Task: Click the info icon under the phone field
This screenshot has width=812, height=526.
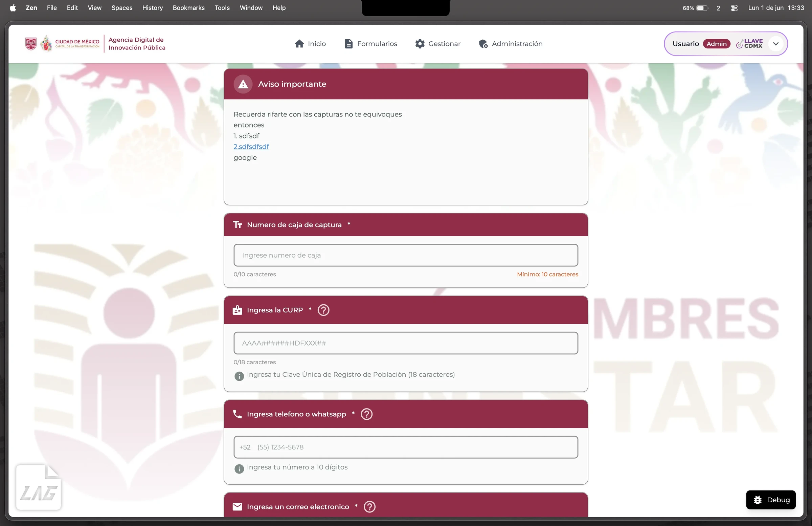Action: point(239,469)
